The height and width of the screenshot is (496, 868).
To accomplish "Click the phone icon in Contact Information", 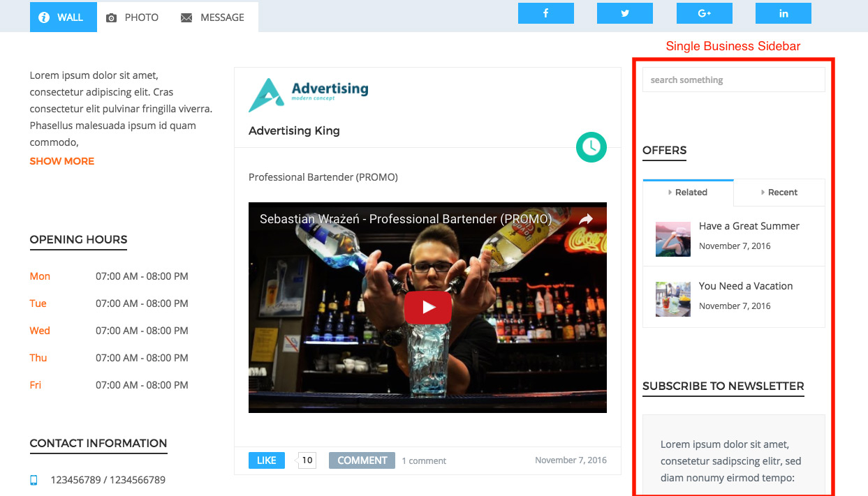I will click(x=34, y=480).
